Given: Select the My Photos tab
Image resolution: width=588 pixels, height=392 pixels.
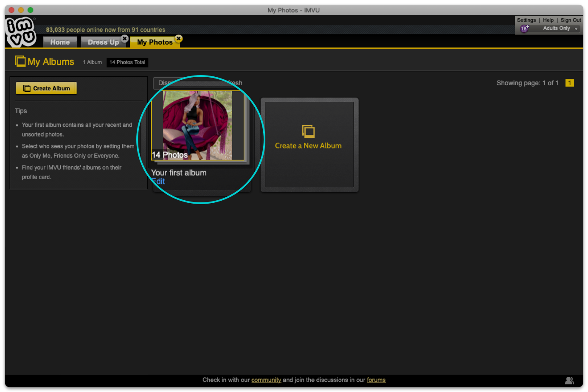Looking at the screenshot, I should (x=155, y=42).
